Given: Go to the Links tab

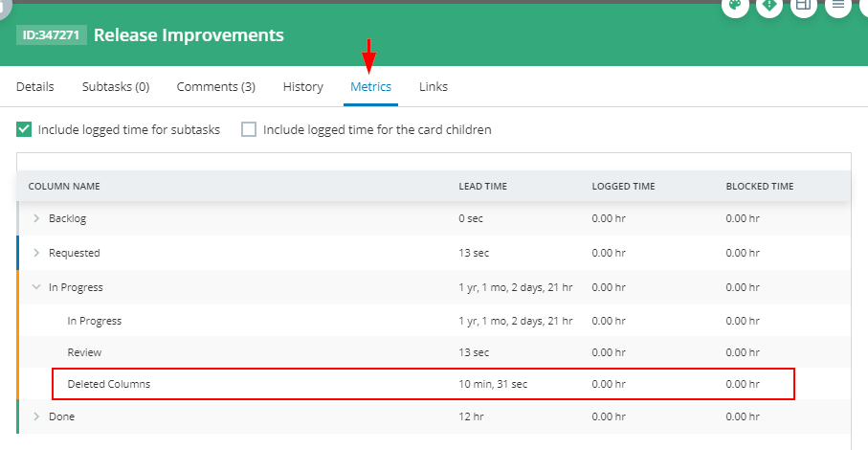Looking at the screenshot, I should (x=434, y=87).
